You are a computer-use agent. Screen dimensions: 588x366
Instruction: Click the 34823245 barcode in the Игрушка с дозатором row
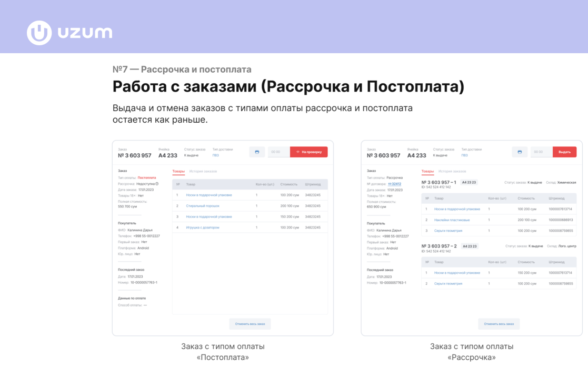[x=313, y=227]
